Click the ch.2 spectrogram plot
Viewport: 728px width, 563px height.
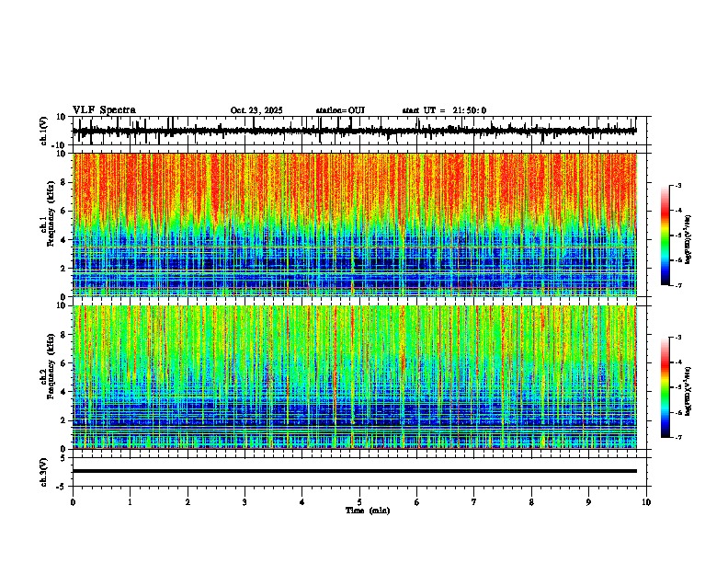pyautogui.click(x=354, y=377)
